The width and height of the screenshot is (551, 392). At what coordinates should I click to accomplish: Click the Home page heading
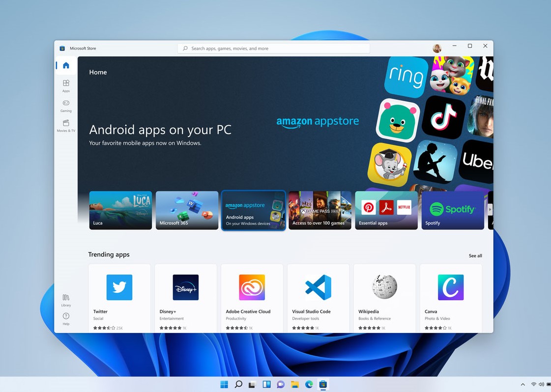(98, 72)
